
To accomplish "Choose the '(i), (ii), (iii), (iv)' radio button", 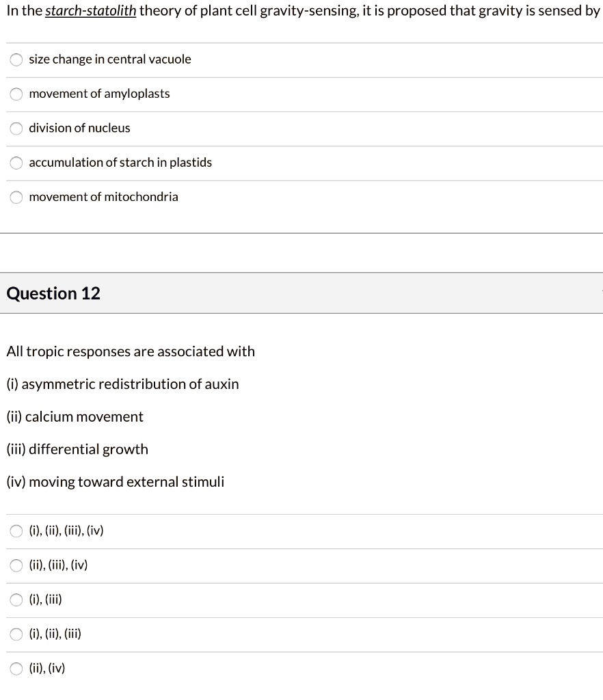I will [16, 531].
